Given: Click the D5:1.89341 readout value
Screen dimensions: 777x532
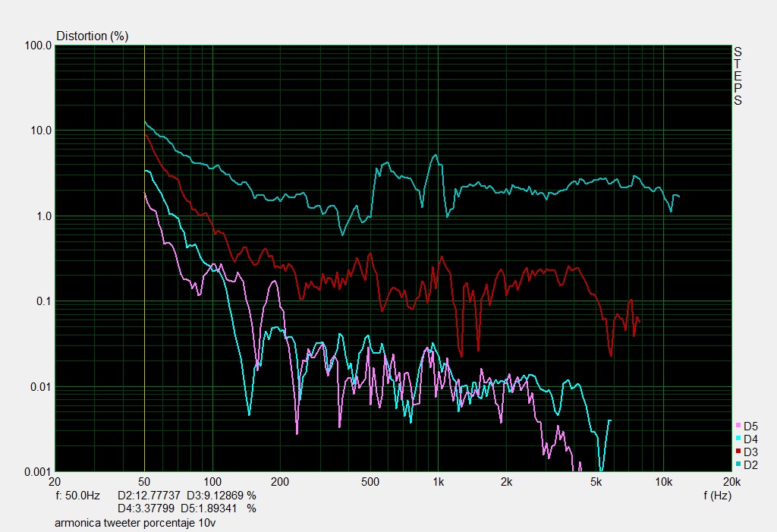Looking at the screenshot, I should (209, 508).
